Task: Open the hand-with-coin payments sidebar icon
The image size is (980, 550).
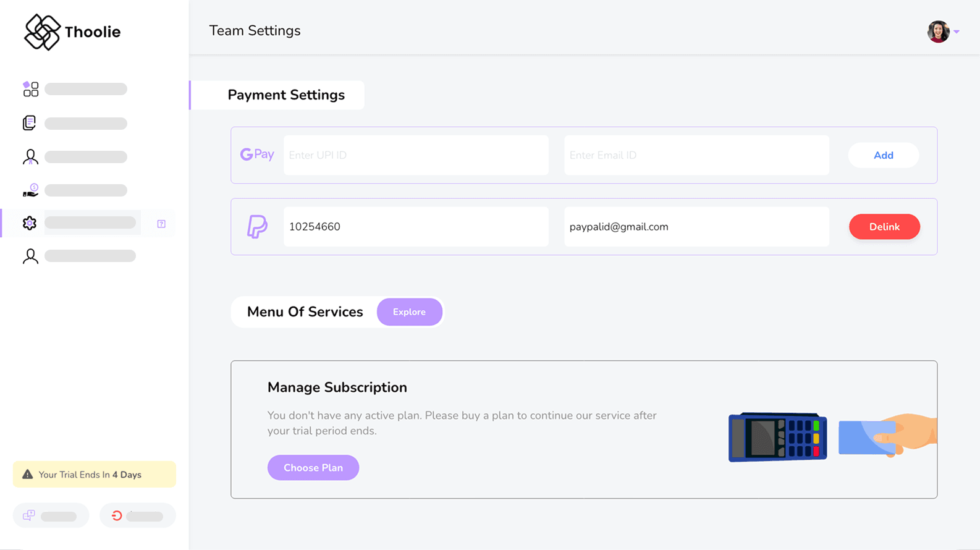Action: tap(30, 190)
